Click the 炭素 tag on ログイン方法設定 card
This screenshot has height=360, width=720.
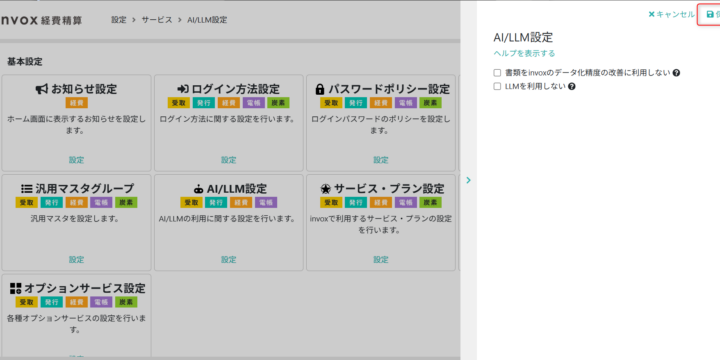pos(278,103)
